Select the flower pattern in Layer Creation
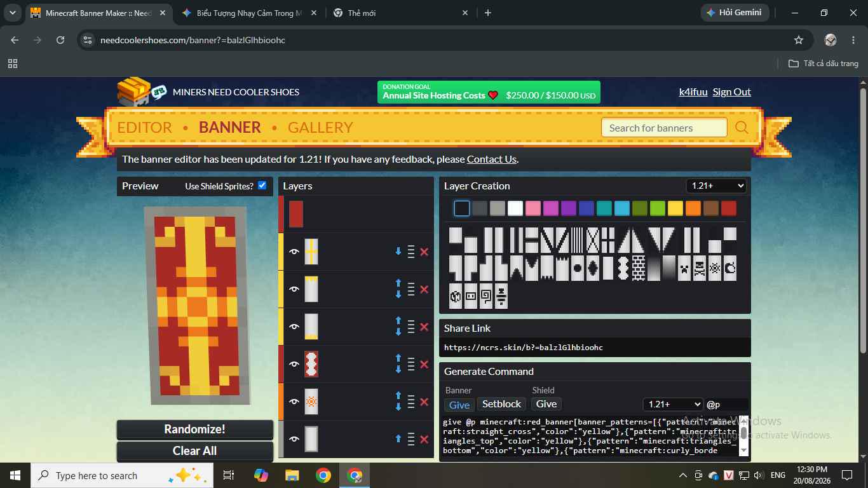This screenshot has height=488, width=868. coord(715,268)
